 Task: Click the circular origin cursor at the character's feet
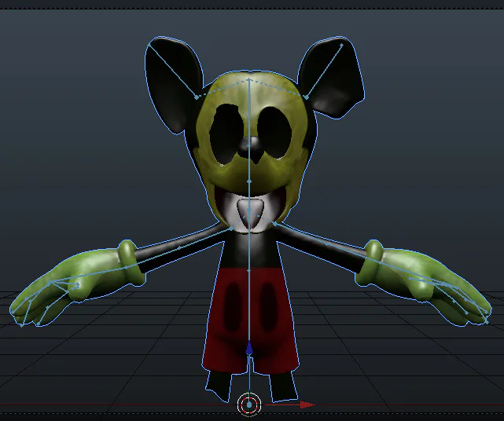coord(249,405)
